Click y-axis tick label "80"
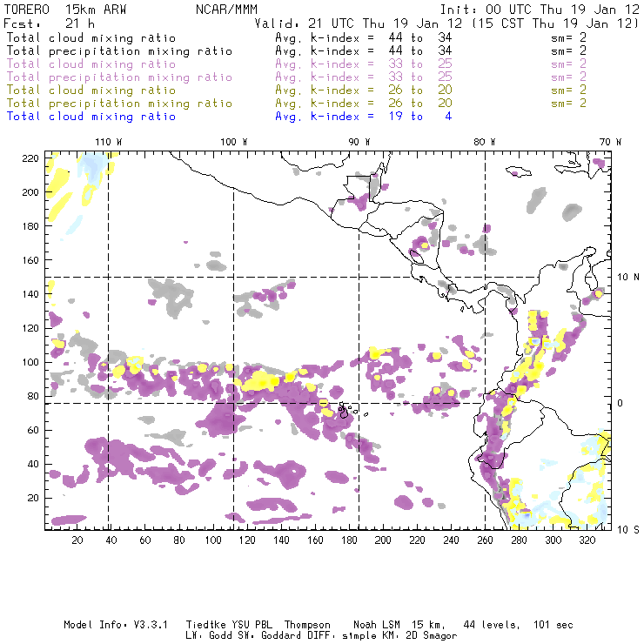The height and width of the screenshot is (644, 644). [x=34, y=396]
